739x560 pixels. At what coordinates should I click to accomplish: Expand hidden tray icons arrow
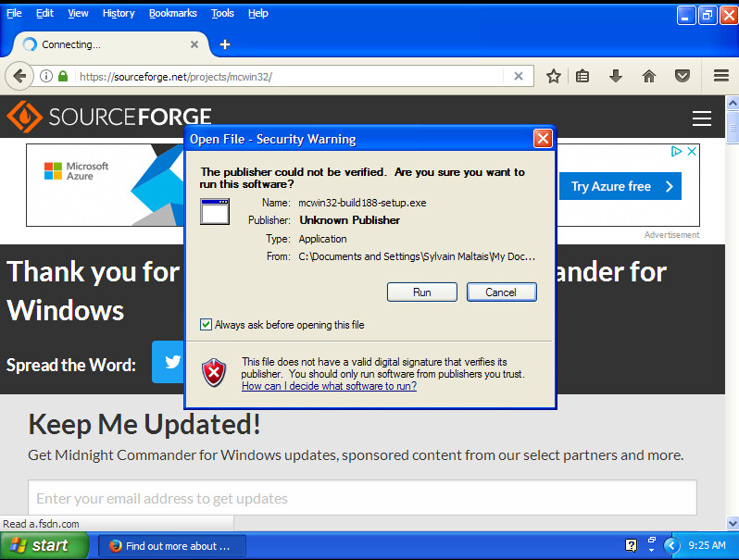coord(671,546)
